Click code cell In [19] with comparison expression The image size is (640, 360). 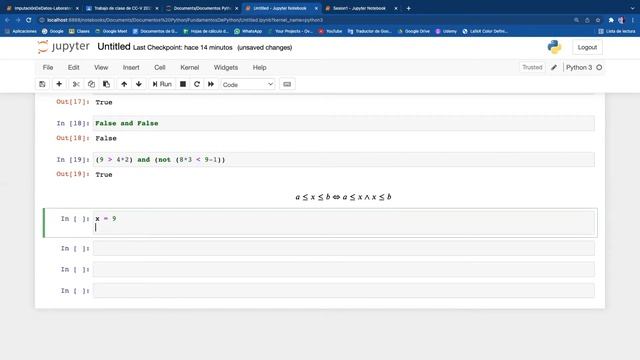click(x=344, y=160)
